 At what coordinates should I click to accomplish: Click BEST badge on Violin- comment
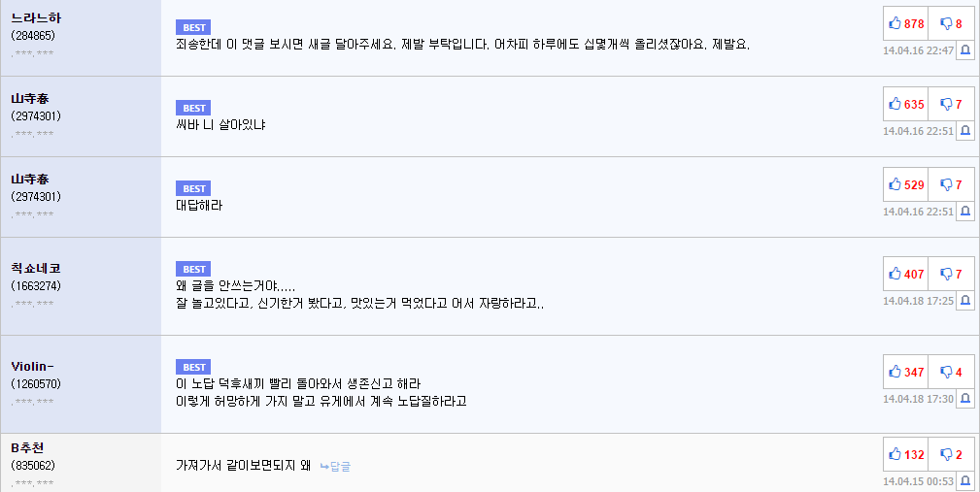[x=193, y=367]
